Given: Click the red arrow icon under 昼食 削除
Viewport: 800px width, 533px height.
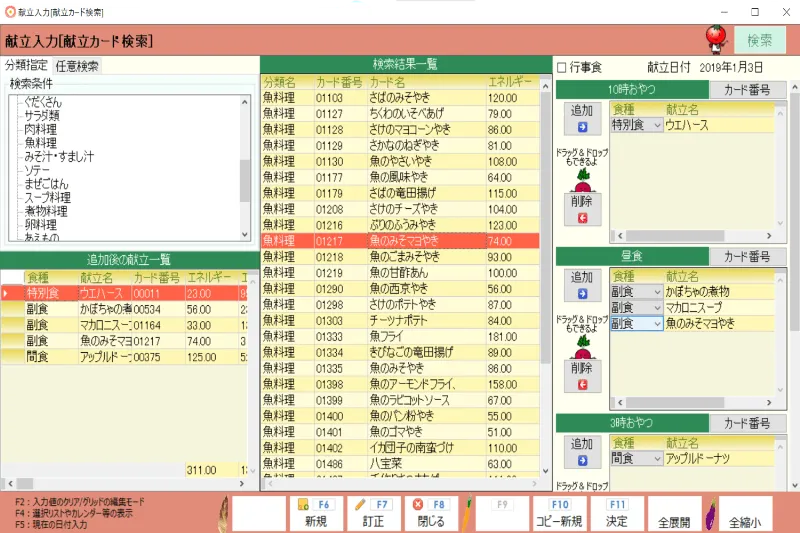Looking at the screenshot, I should (x=581, y=385).
